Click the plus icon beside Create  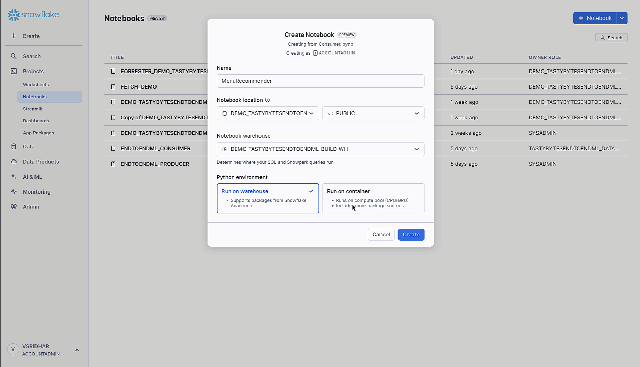13,36
